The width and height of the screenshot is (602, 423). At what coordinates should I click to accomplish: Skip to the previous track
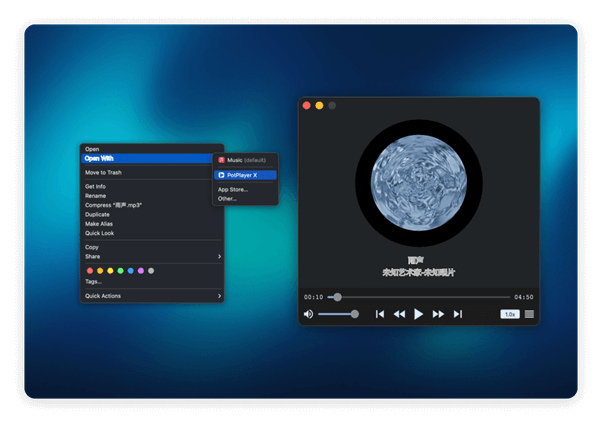(x=380, y=314)
